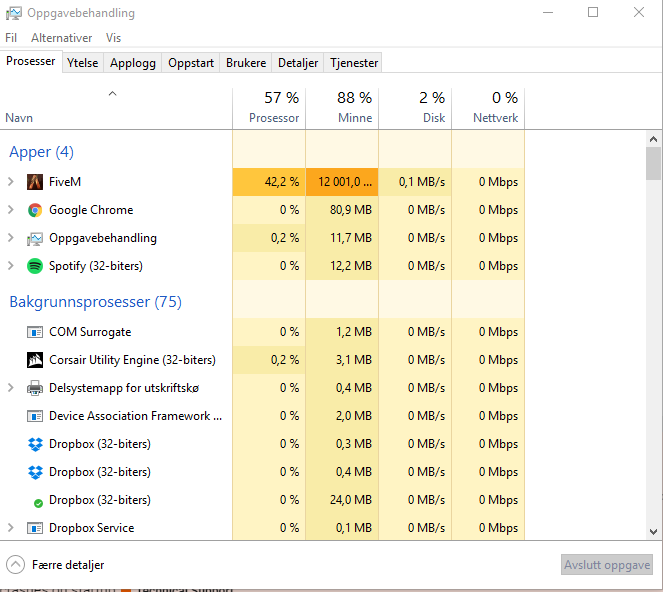
Task: Select Dropbox Service process name
Action: pyautogui.click(x=91, y=528)
